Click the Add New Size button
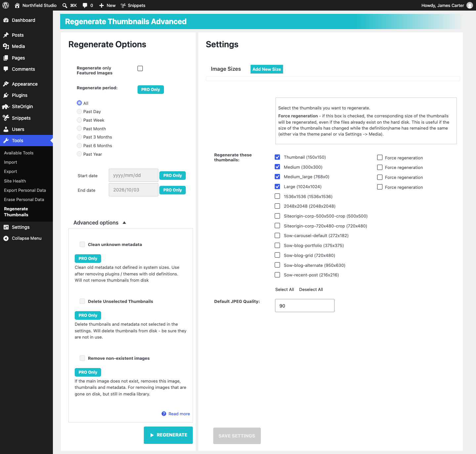This screenshot has height=454, width=476. pos(267,69)
